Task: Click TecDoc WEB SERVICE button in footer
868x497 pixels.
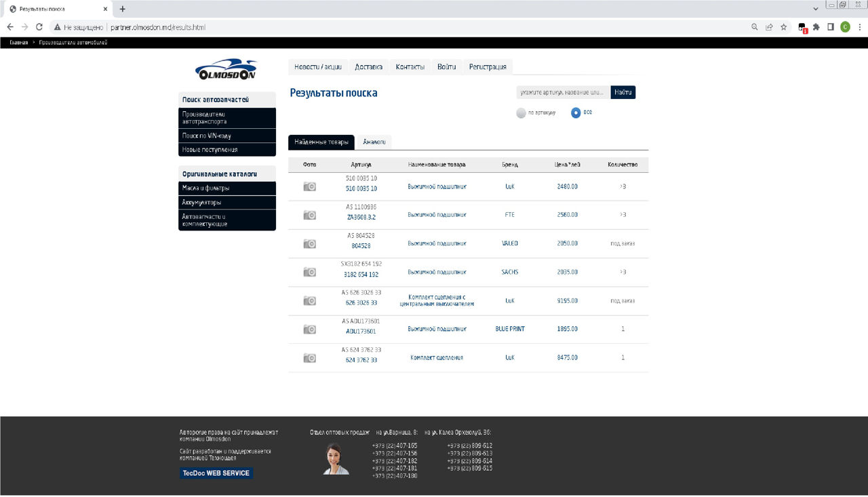Action: [x=216, y=473]
